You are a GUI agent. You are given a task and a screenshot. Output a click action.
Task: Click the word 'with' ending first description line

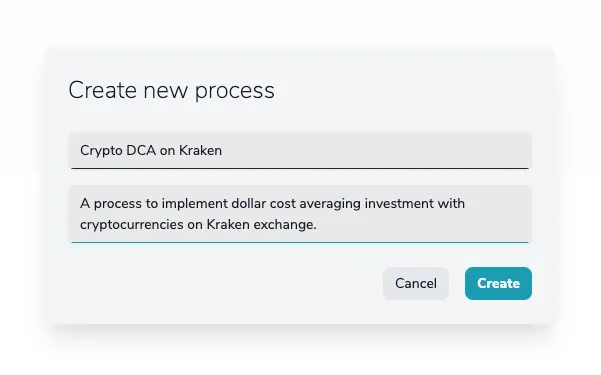pos(451,203)
